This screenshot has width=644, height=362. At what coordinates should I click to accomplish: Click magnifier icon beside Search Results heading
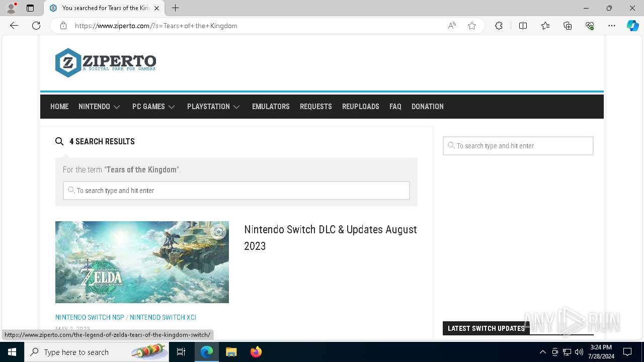(x=59, y=141)
